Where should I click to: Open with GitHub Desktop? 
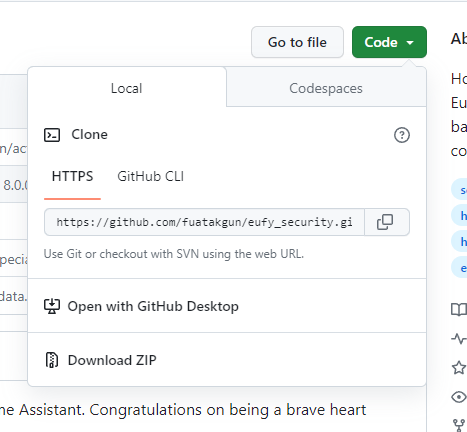227,306
